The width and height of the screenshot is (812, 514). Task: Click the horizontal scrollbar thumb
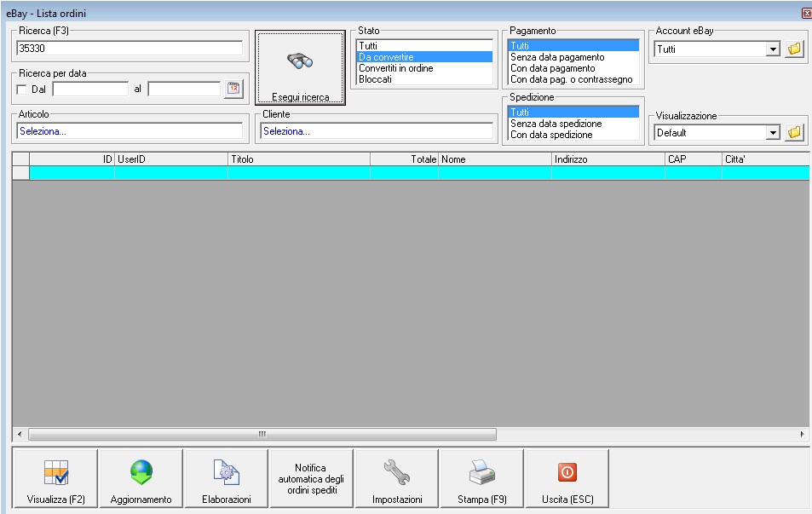click(262, 434)
